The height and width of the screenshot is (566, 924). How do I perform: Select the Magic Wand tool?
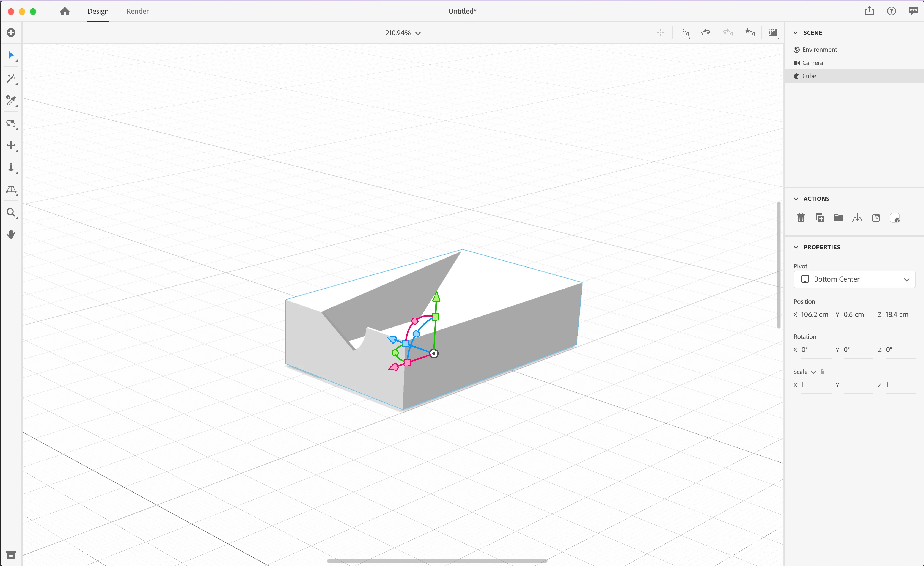(x=11, y=78)
